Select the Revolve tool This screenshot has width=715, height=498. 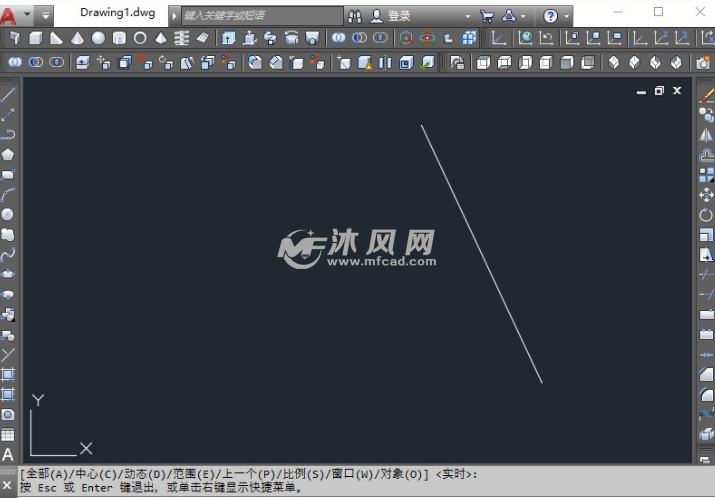[291, 38]
